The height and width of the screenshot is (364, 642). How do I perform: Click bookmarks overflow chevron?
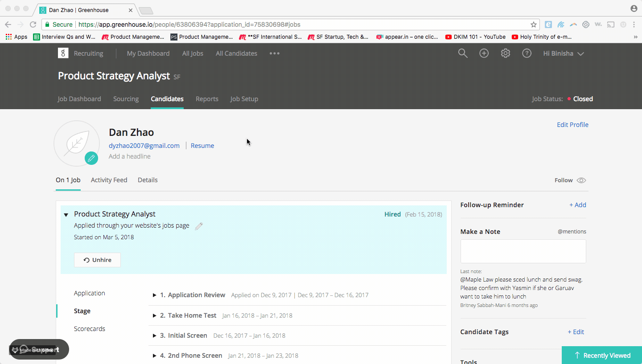[x=635, y=37]
